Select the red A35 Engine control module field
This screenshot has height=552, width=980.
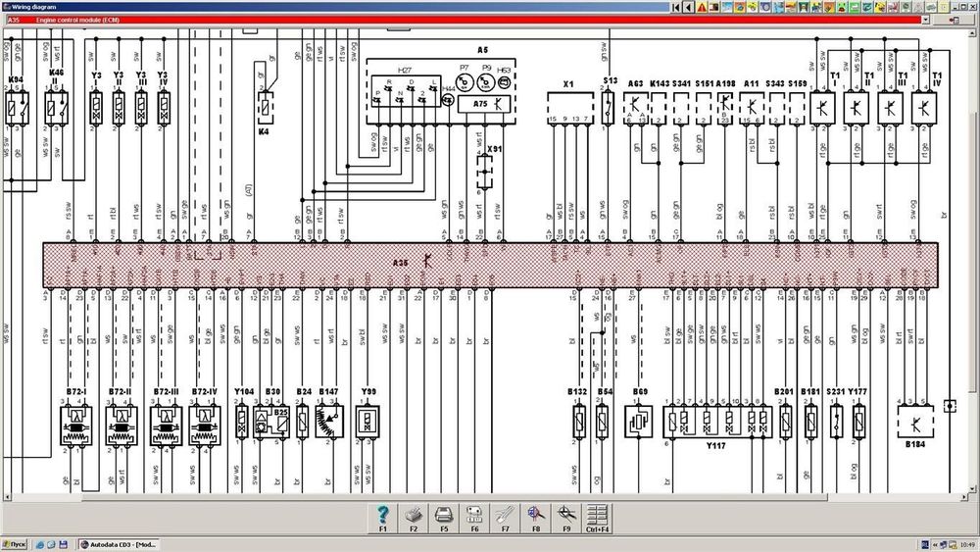click(464, 20)
